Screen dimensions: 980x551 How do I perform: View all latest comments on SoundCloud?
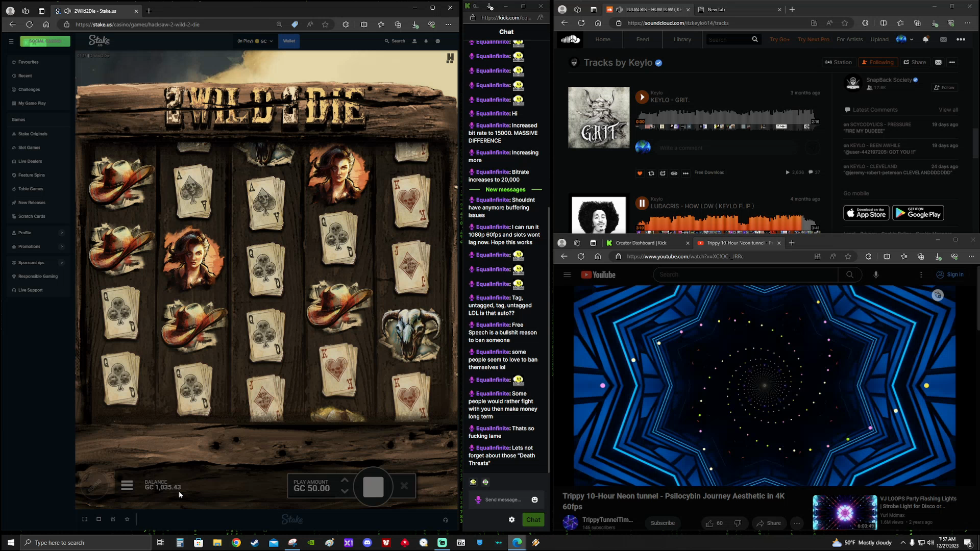pos(948,110)
